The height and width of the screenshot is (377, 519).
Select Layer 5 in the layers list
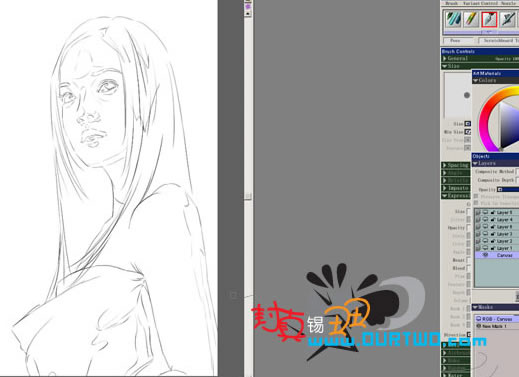(497, 212)
